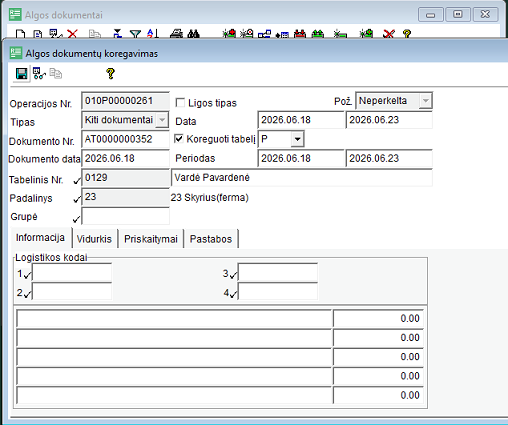Click the printer icon in the Algos dokumentai toolbar
This screenshot has height=425, width=508.
pos(176,34)
